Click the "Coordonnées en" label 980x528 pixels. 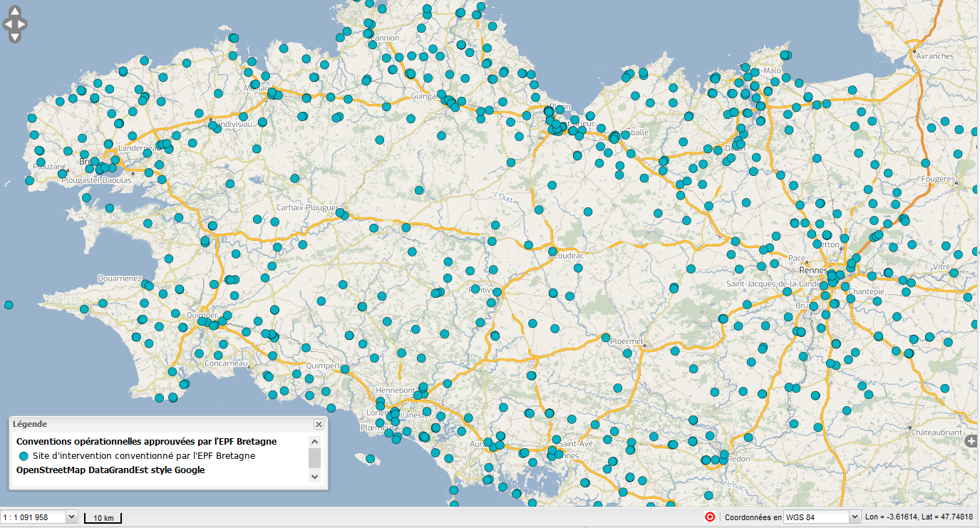point(753,517)
